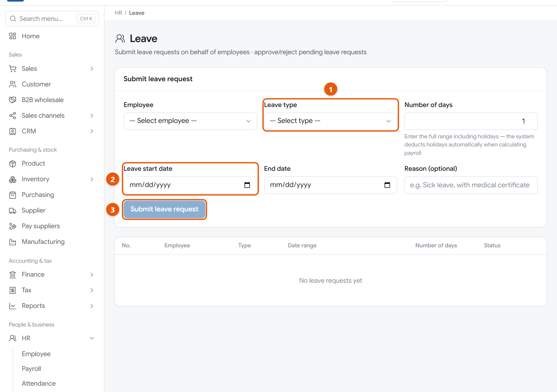Click the HR breadcrumb link
Viewport: 557px width, 392px height.
[118, 13]
